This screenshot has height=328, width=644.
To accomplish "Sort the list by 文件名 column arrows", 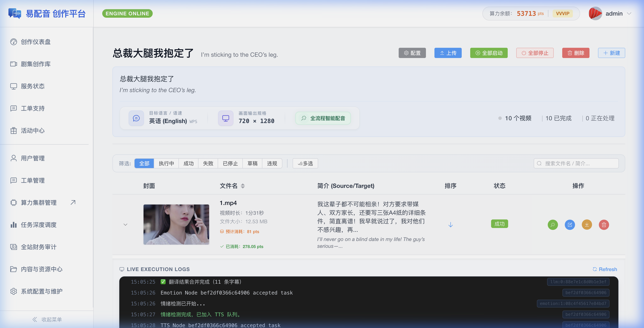I will [243, 186].
